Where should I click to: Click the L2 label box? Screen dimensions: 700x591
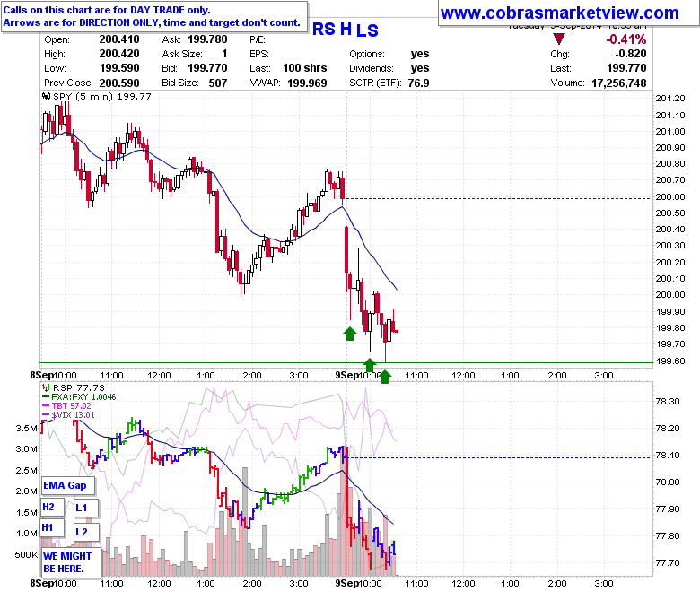point(86,532)
